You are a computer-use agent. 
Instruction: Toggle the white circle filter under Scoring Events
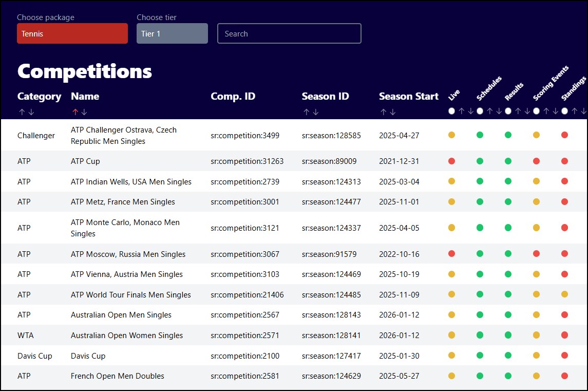click(x=536, y=111)
